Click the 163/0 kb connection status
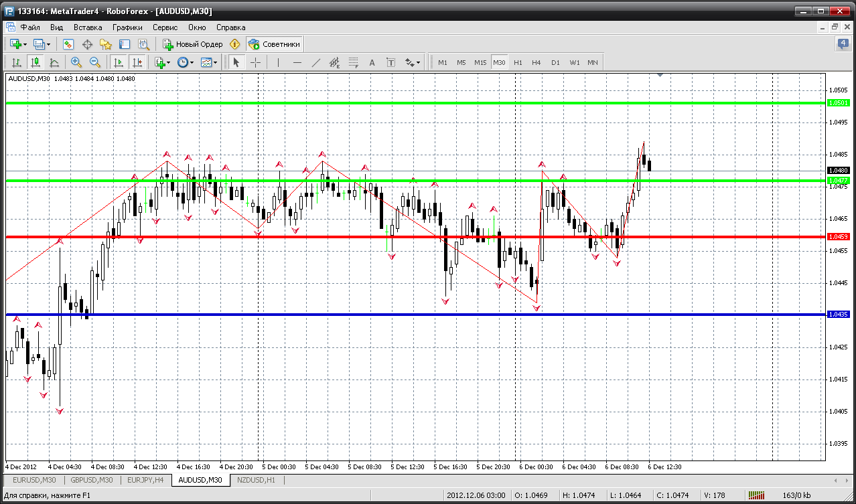The height and width of the screenshot is (504, 856). coord(796,496)
